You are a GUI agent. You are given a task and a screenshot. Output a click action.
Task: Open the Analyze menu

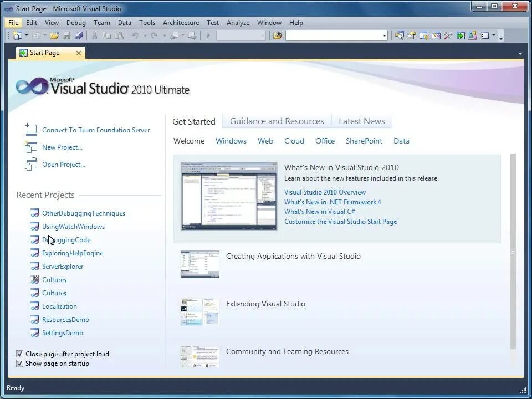click(238, 23)
